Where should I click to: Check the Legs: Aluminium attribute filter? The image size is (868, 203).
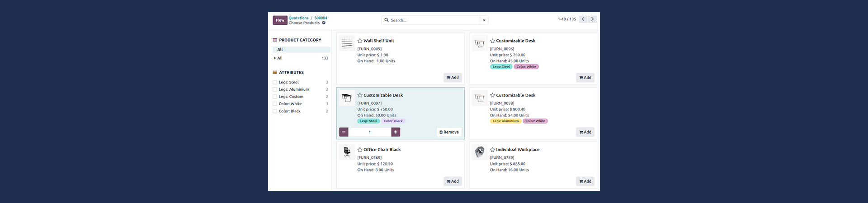pyautogui.click(x=275, y=90)
